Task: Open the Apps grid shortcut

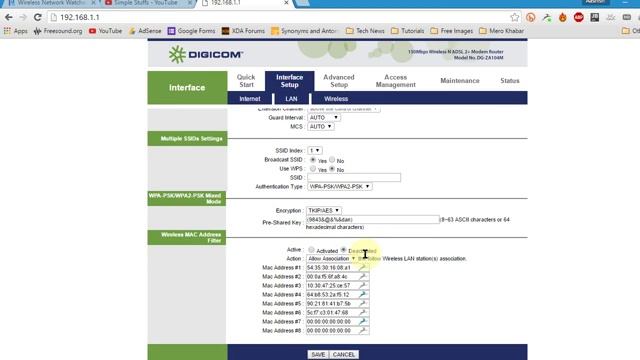Action: 16,31
